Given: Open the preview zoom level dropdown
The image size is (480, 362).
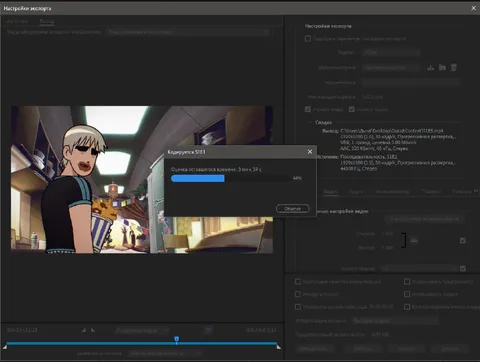Looking at the screenshot, I should (x=142, y=330).
